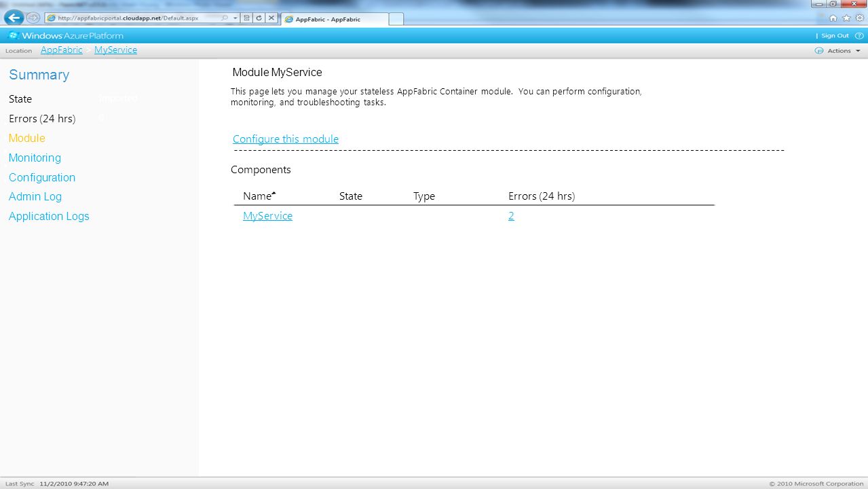The image size is (868, 489).
Task: Open Configuration in the left navigation
Action: 42,177
